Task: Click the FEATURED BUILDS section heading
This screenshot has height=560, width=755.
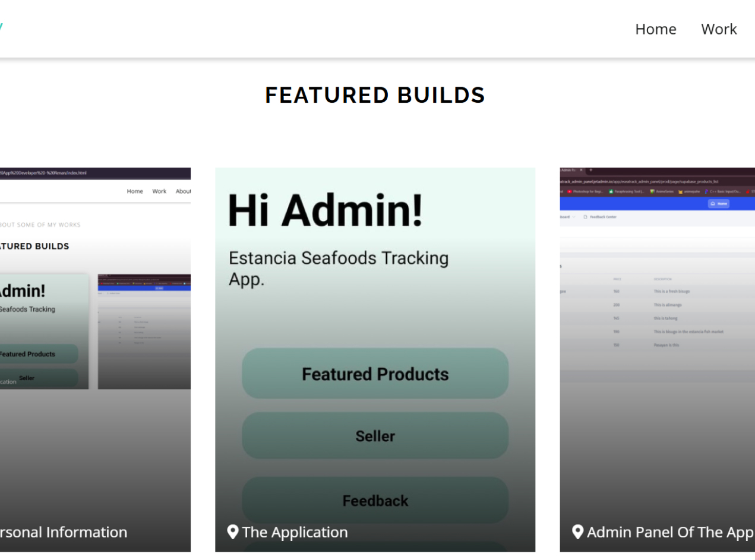Action: click(375, 95)
